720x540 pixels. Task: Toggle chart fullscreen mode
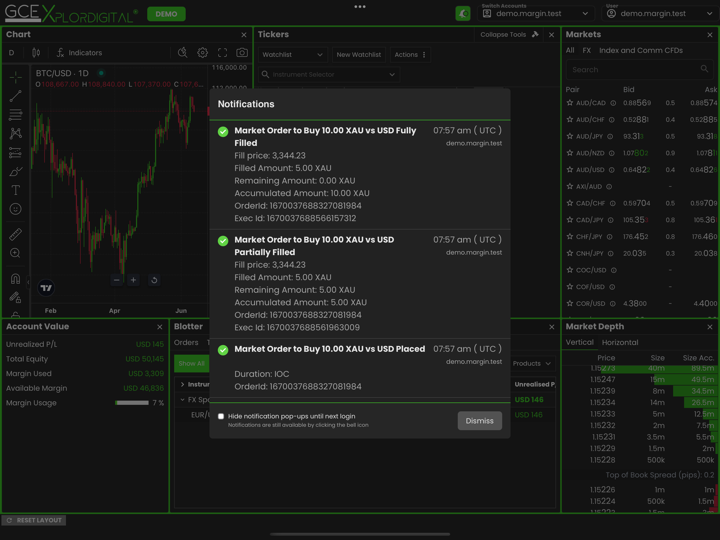pyautogui.click(x=222, y=53)
